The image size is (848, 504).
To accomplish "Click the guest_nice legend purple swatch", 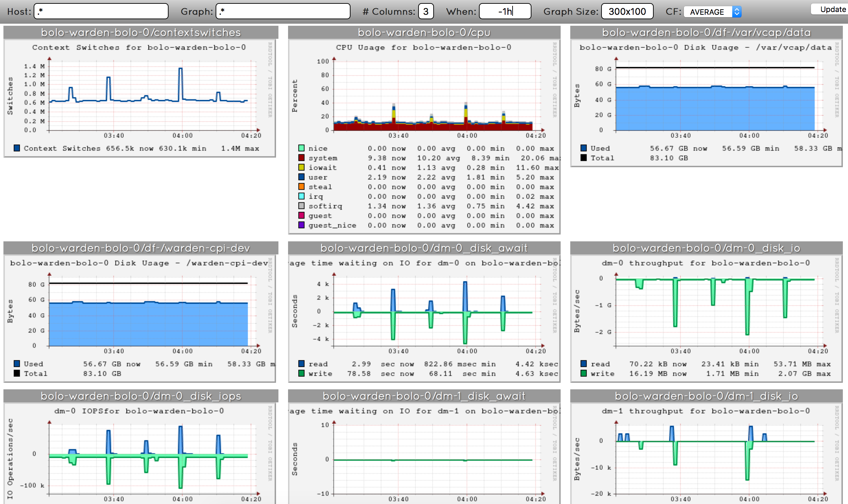I will coord(301,225).
